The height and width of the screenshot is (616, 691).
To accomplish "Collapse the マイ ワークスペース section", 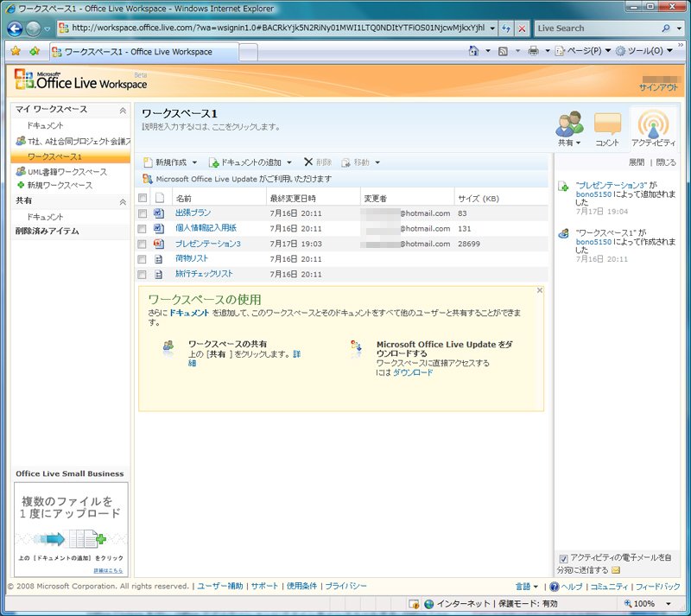I will click(x=123, y=111).
